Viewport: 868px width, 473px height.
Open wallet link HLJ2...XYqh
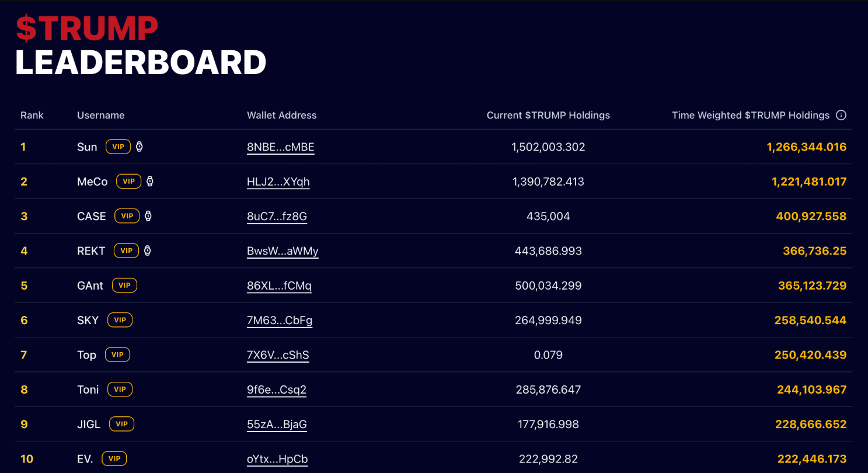278,181
